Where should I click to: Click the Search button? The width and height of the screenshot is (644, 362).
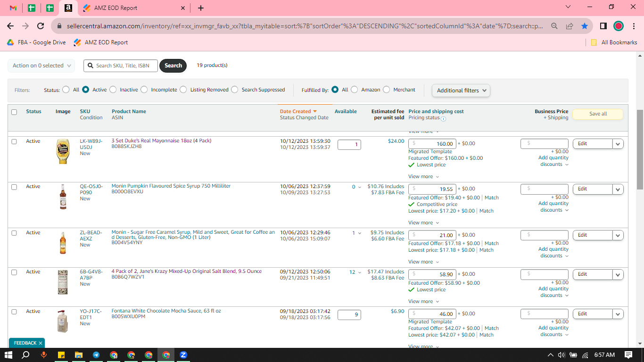(x=173, y=66)
